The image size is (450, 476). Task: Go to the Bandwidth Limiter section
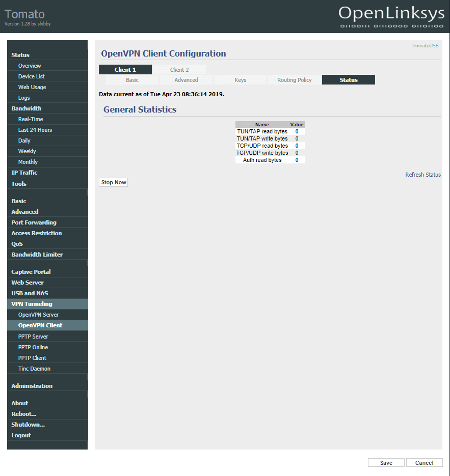click(37, 254)
